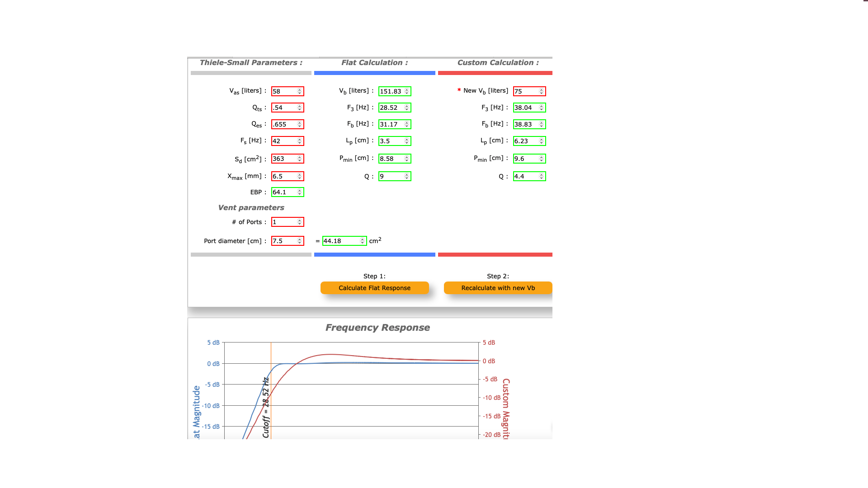Select the Qts value field
The image size is (868, 488).
coord(288,108)
